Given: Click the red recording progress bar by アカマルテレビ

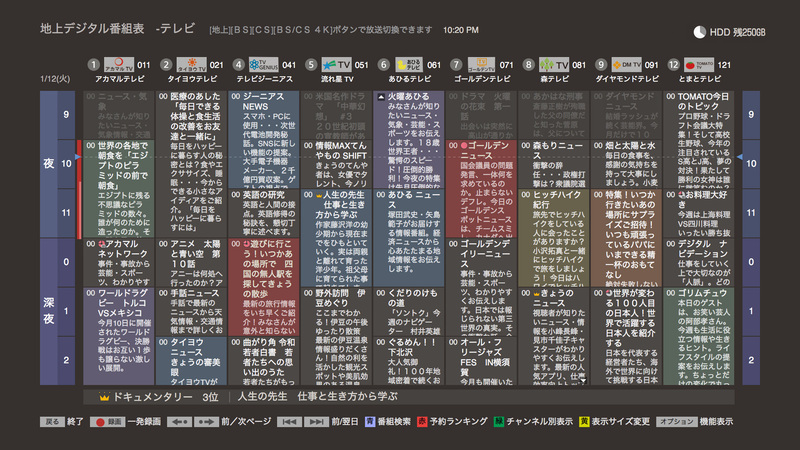Looking at the screenshot, I should [x=79, y=189].
